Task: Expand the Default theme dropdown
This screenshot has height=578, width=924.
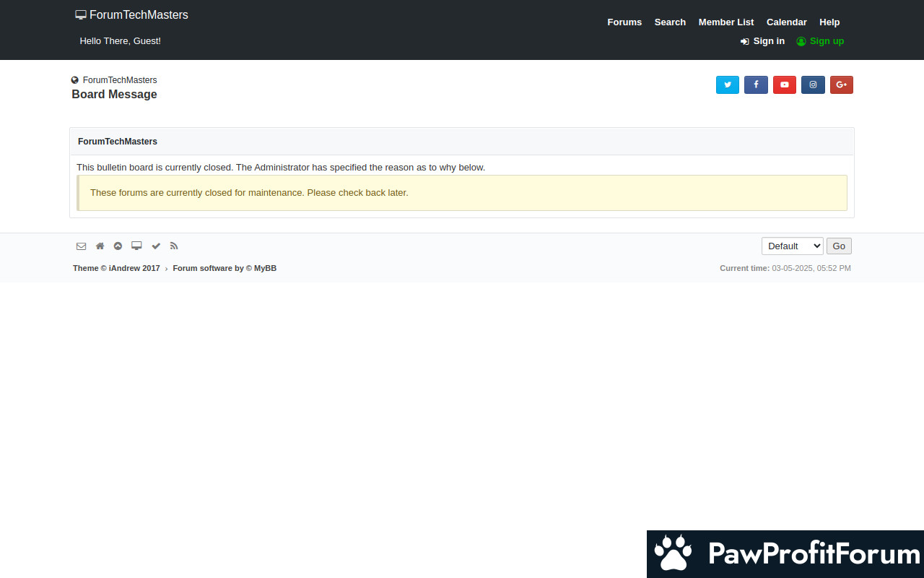Action: tap(792, 246)
